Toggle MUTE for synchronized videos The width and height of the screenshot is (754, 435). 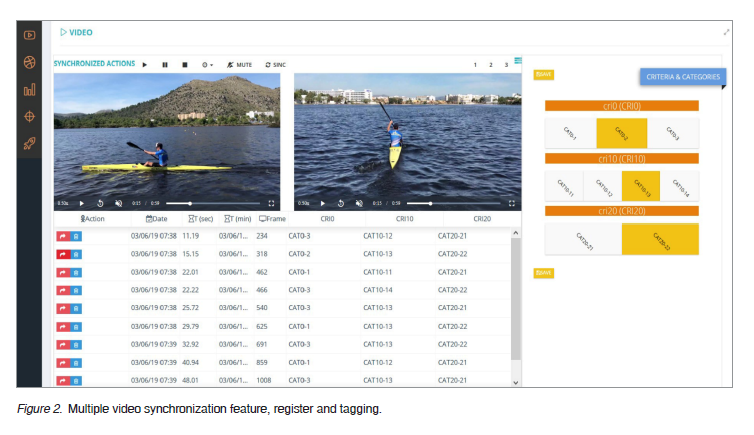click(x=239, y=64)
